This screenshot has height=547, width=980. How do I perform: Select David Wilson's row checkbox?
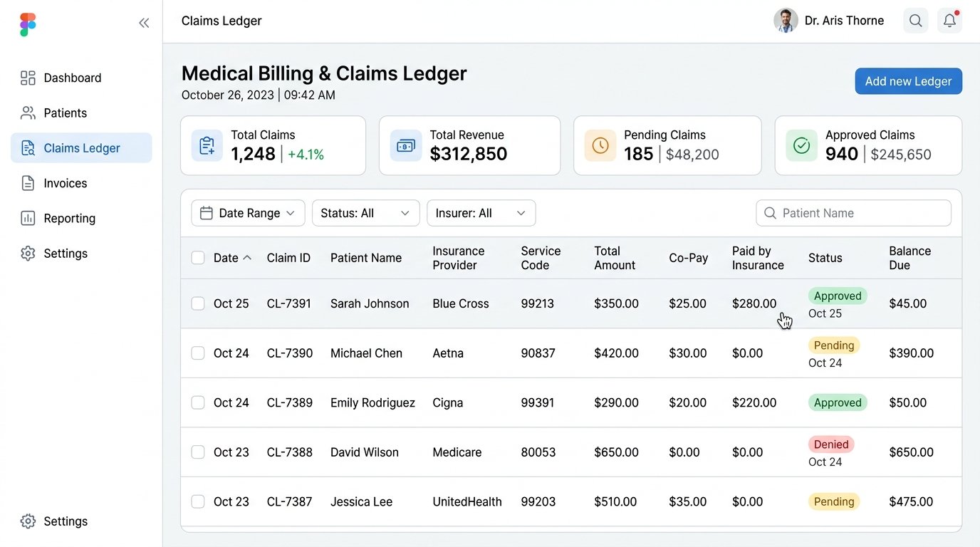pyautogui.click(x=198, y=452)
